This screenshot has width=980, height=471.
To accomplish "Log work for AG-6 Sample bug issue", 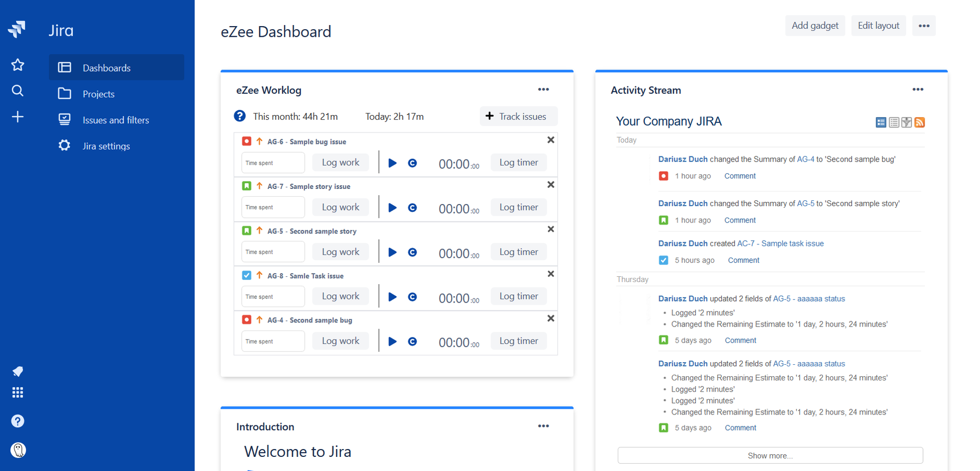I will tap(341, 163).
